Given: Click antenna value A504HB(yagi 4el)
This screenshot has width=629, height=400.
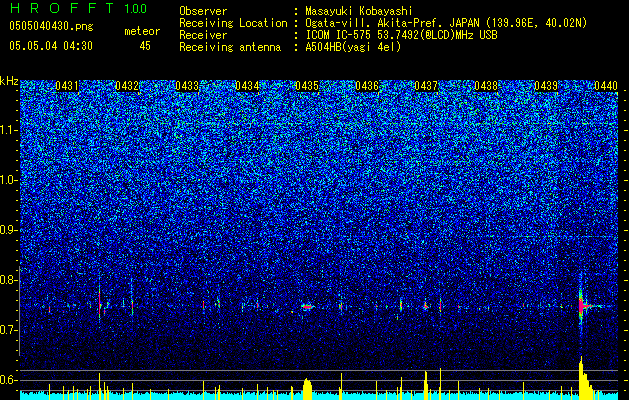Looking at the screenshot, I should (353, 47).
